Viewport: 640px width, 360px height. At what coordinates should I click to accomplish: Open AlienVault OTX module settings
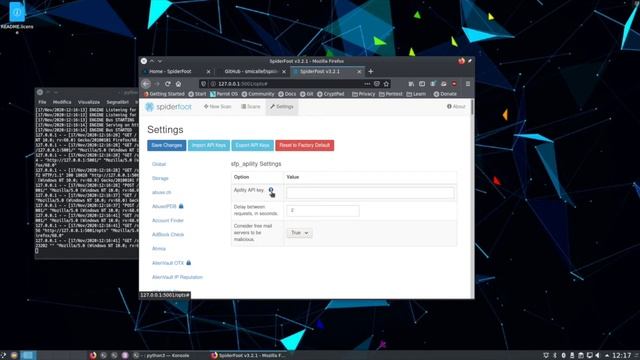point(168,263)
